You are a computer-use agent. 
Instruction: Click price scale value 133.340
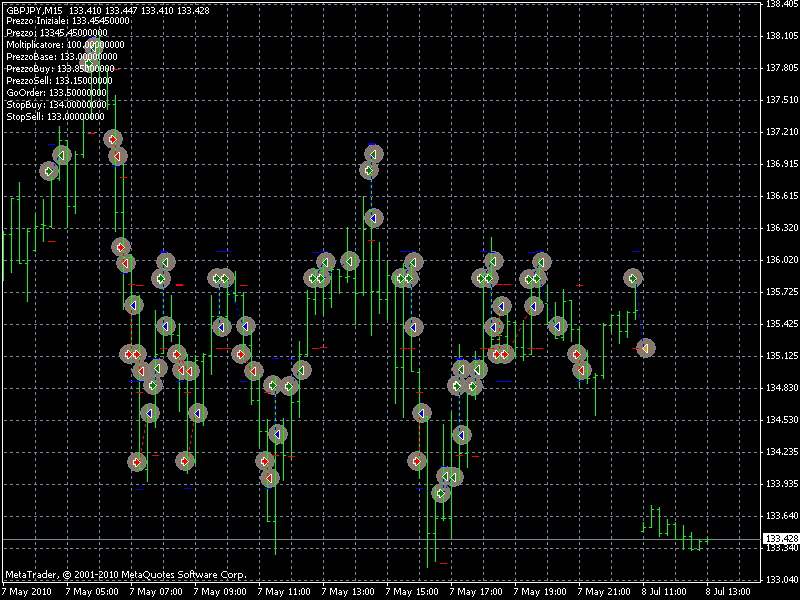(781, 548)
